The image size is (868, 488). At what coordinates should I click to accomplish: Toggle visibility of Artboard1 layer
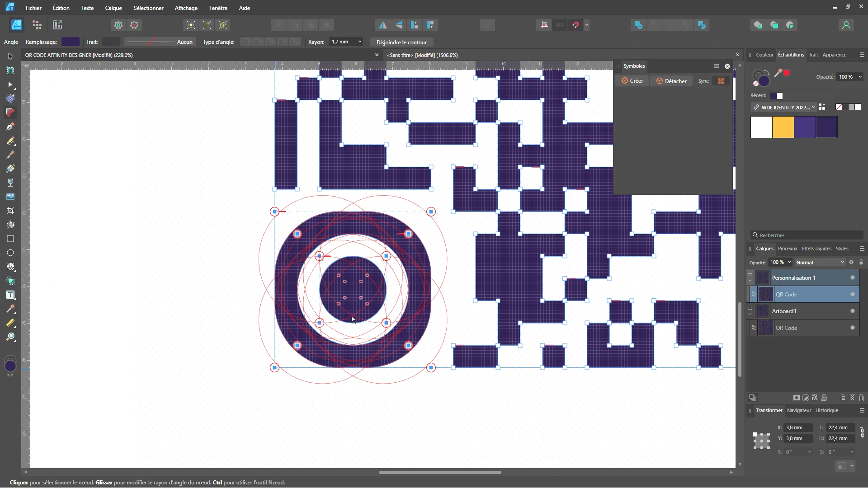coord(853,311)
